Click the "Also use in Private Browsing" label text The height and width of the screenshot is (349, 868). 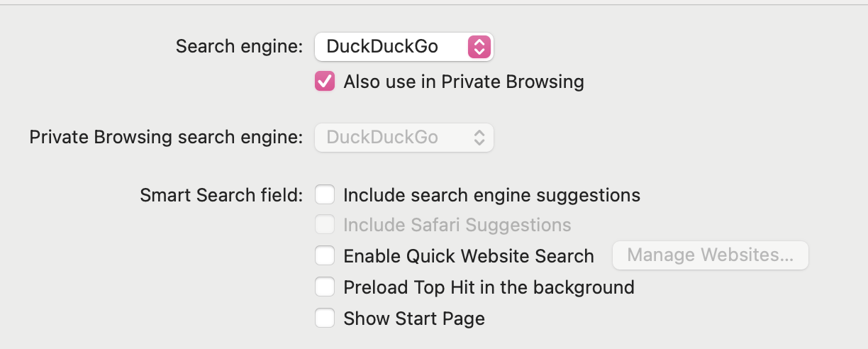click(x=463, y=82)
